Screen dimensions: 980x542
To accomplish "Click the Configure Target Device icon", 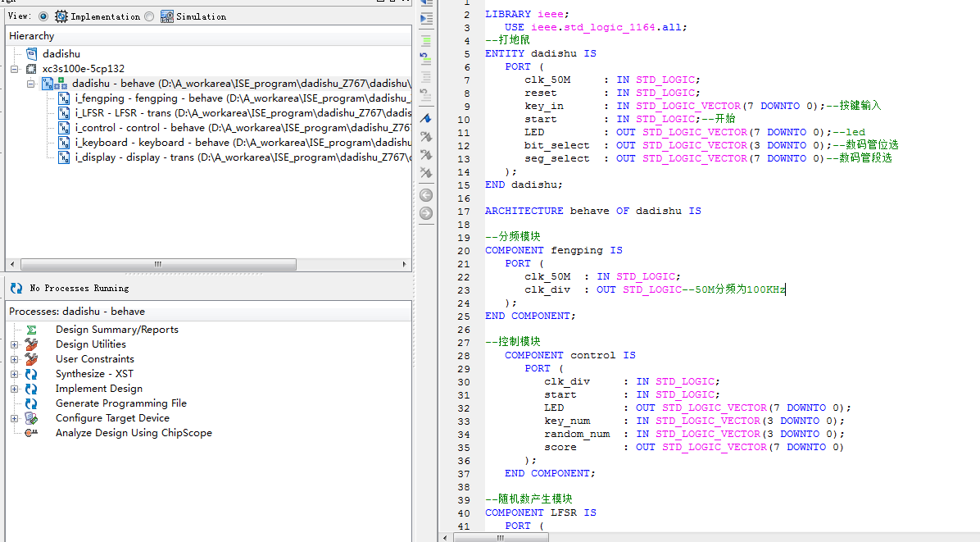I will point(31,418).
